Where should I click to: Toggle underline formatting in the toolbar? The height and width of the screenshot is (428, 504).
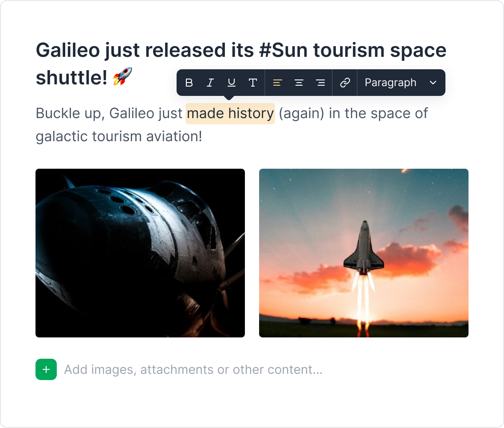[x=232, y=83]
